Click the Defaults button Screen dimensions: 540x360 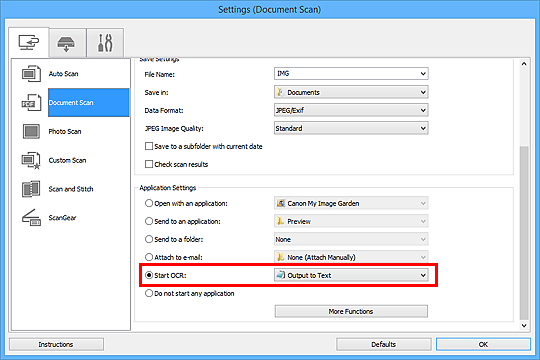(x=384, y=344)
